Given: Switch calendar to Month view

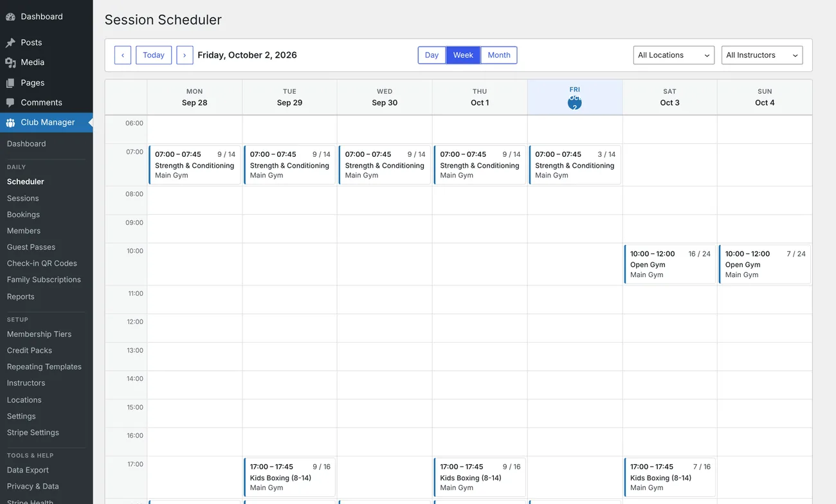Looking at the screenshot, I should click(499, 55).
